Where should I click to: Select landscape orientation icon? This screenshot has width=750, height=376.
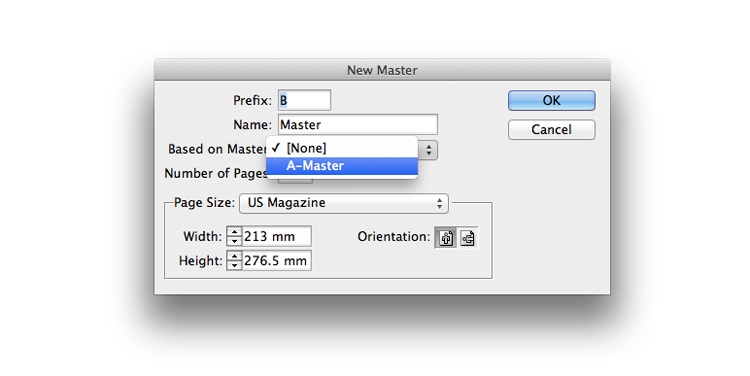click(x=467, y=238)
